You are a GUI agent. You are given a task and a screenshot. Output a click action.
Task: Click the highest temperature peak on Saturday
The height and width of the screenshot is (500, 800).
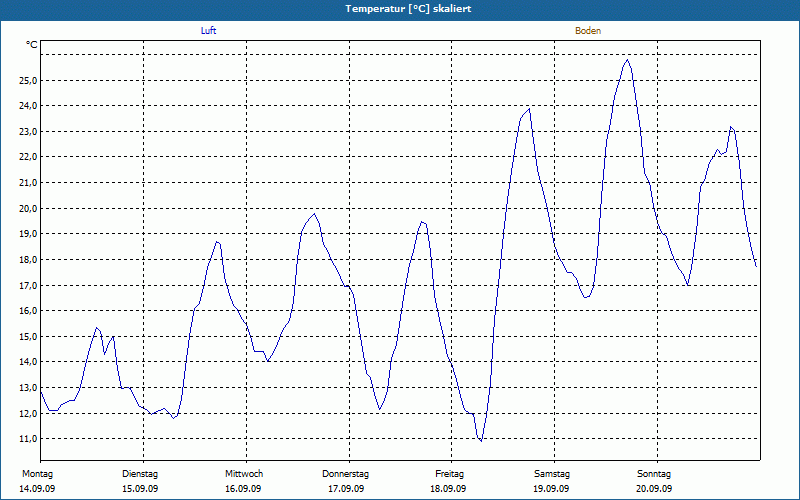coord(628,60)
